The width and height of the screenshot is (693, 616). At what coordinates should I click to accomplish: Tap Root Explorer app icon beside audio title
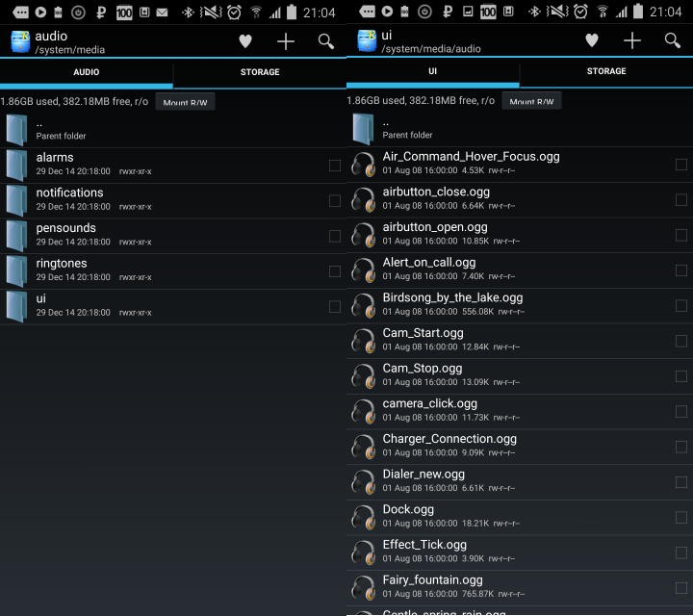(20, 41)
